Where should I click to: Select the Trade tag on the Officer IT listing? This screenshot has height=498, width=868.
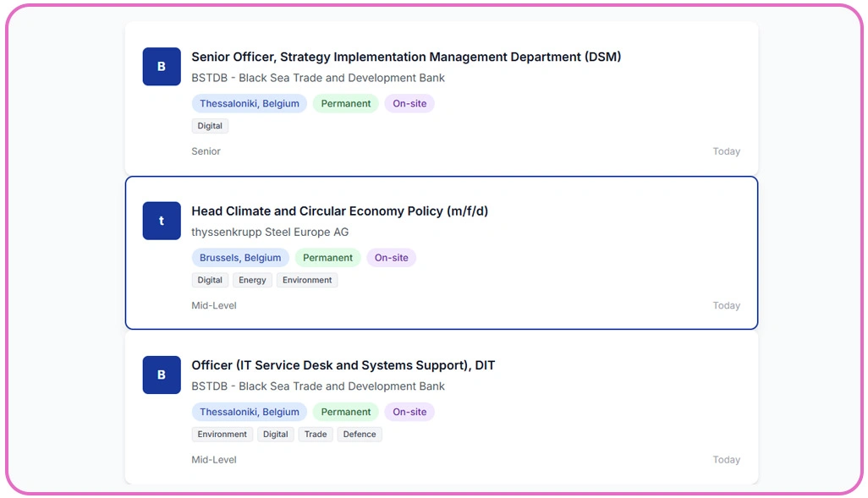(x=316, y=434)
